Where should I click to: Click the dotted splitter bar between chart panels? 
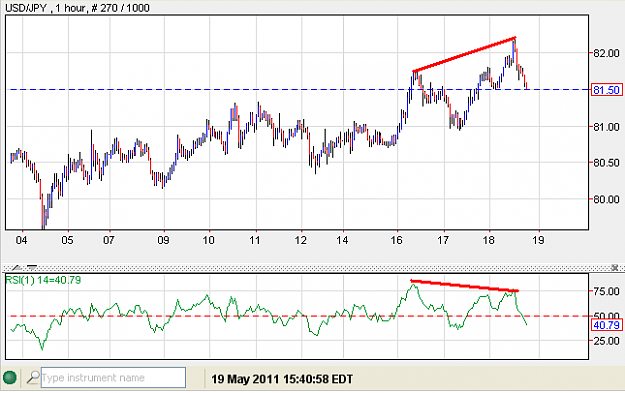312,267
